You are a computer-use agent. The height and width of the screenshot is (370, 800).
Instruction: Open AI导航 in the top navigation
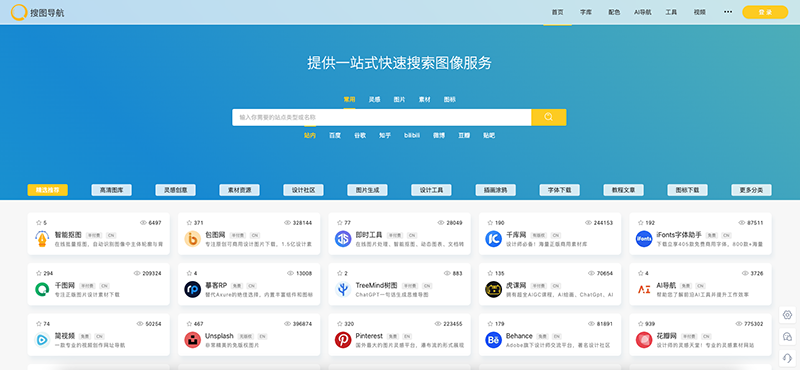[x=643, y=12]
